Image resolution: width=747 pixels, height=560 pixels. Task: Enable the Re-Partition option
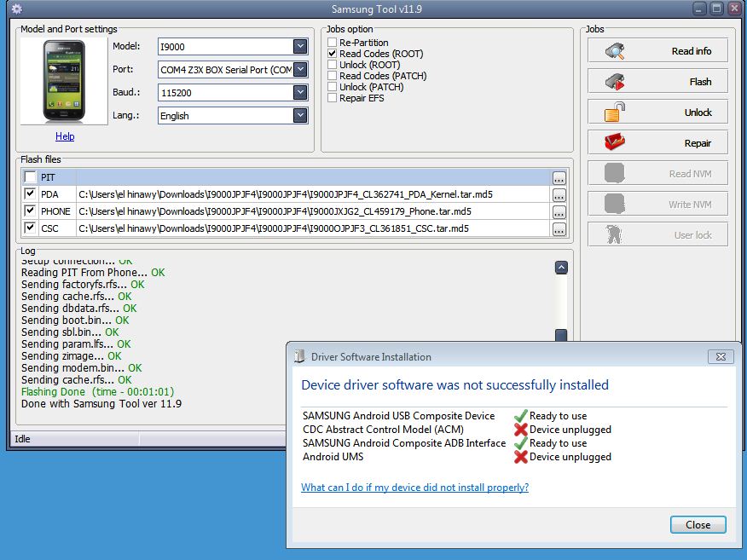coord(332,43)
